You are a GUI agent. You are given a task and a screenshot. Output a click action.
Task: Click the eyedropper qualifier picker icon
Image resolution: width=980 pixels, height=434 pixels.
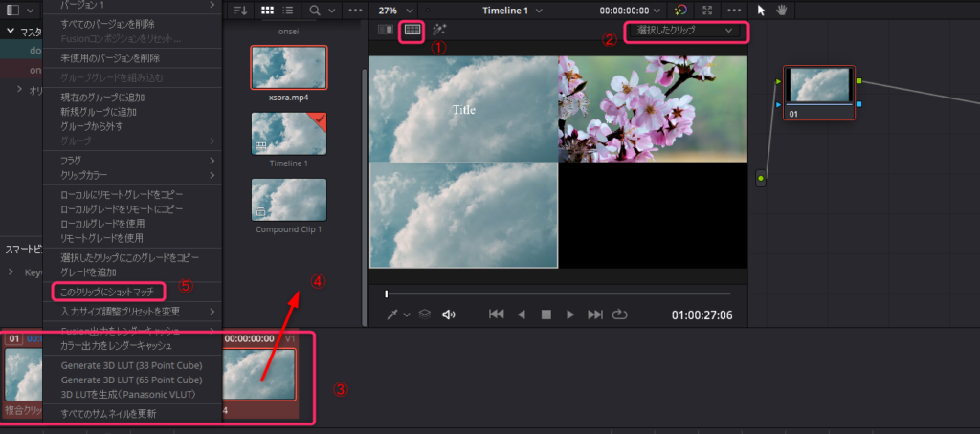click(x=391, y=315)
